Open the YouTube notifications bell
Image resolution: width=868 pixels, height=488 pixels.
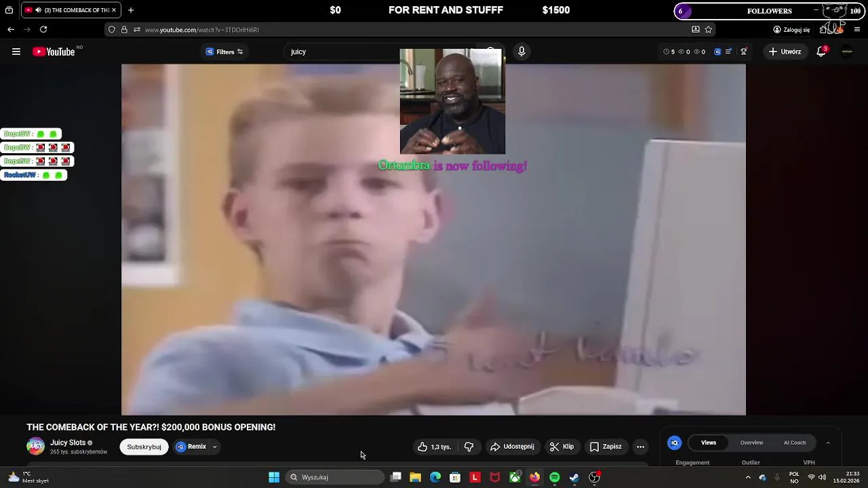click(821, 52)
